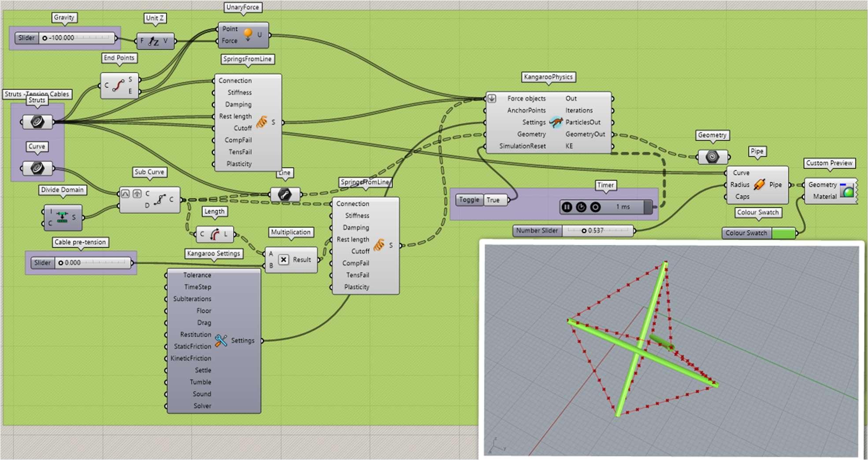Click the Number Slider name label
This screenshot has width=868, height=460.
tap(537, 231)
